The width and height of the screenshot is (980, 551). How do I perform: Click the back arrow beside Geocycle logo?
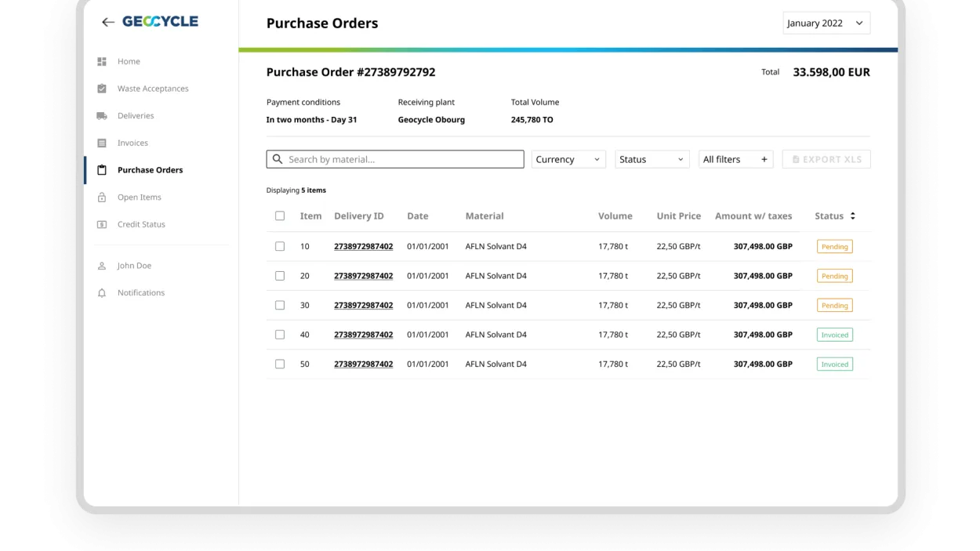coord(108,23)
